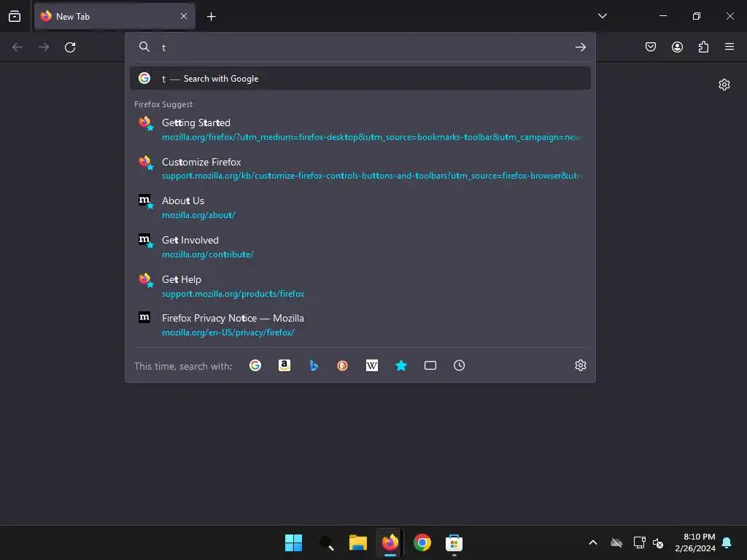Open File Explorer from taskbar

(x=357, y=542)
